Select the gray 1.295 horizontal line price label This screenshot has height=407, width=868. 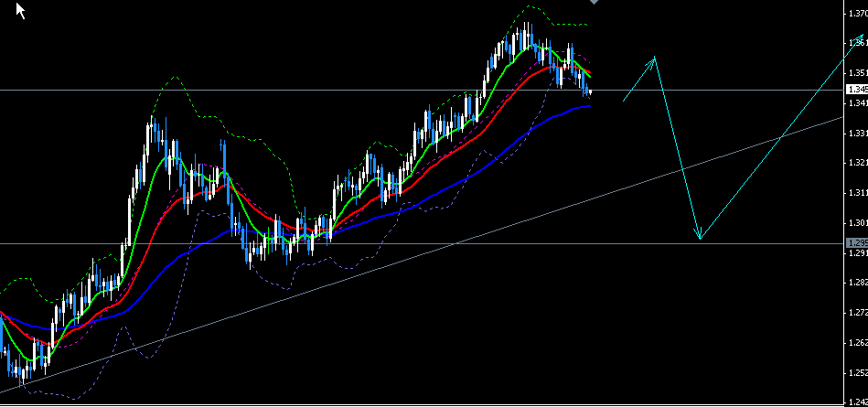pyautogui.click(x=857, y=243)
